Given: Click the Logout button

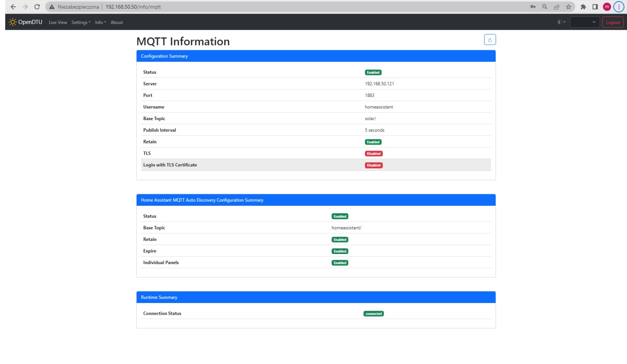Looking at the screenshot, I should pyautogui.click(x=612, y=22).
